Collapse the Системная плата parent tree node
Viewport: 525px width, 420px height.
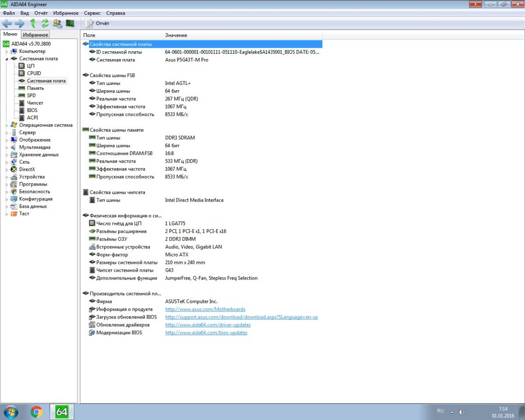tap(7, 59)
